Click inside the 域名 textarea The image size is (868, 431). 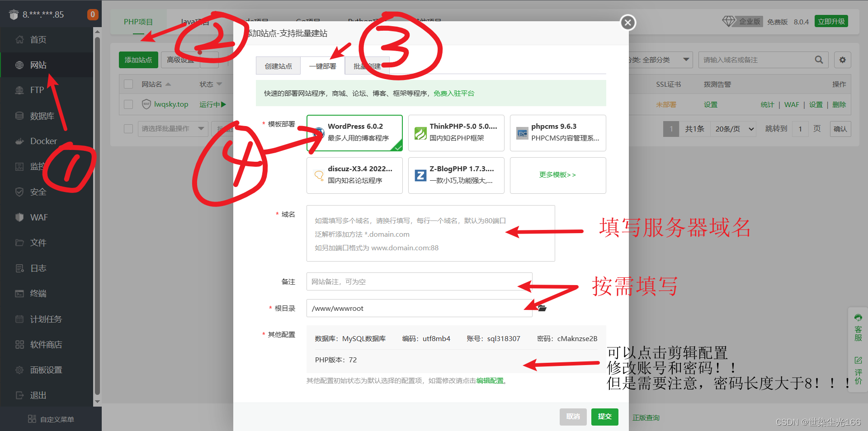(x=430, y=233)
